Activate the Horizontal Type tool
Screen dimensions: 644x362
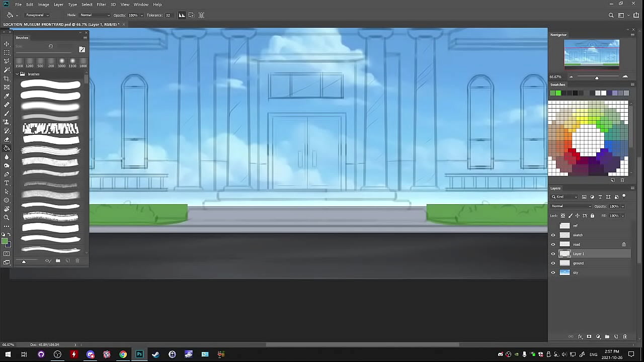[x=7, y=183]
